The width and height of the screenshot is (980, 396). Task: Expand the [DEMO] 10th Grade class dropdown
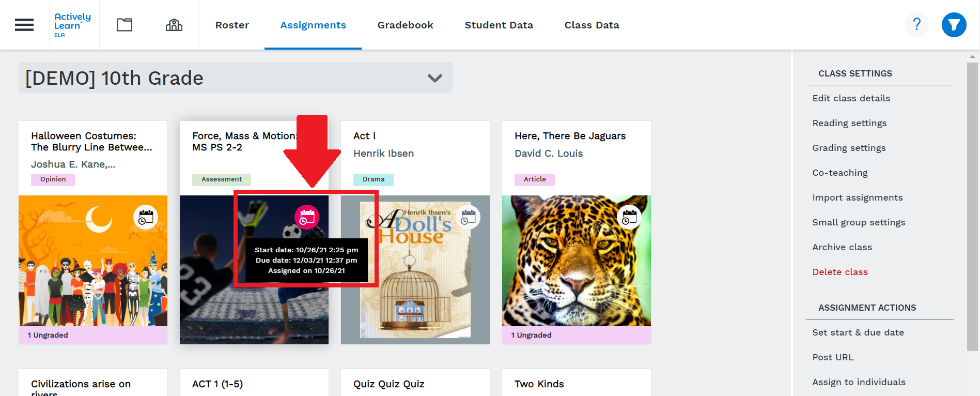click(x=434, y=78)
